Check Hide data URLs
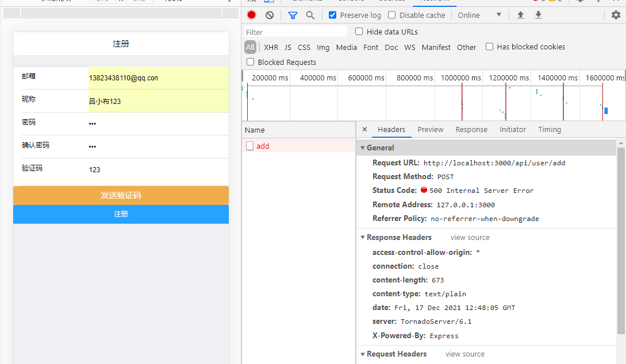The image size is (626, 364). 359,32
